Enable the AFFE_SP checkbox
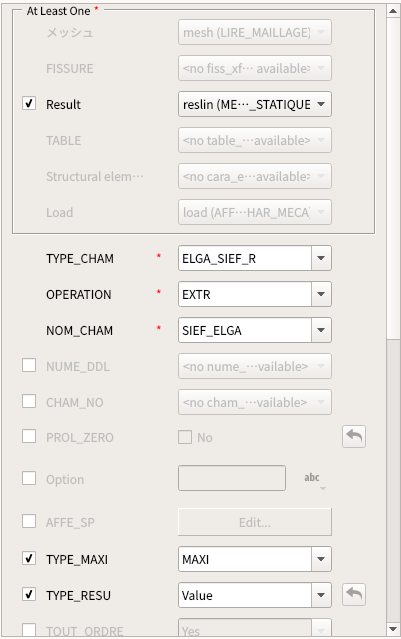 (29, 521)
